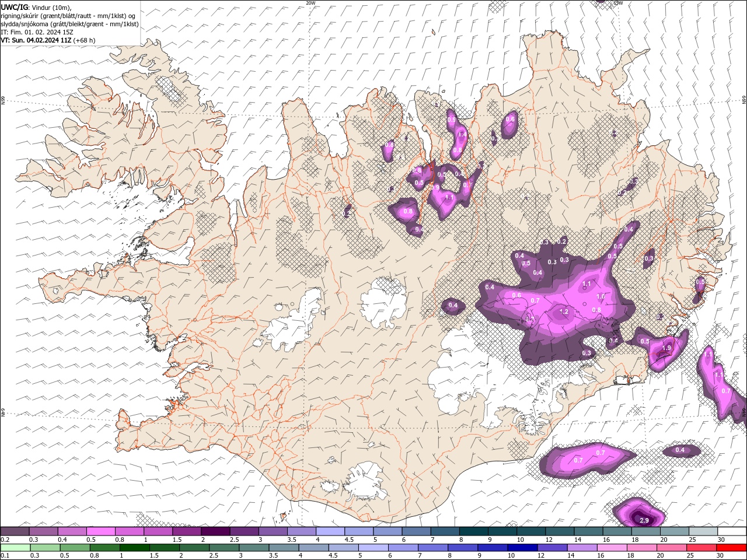Click the "1.4" precipitation value on the map
The height and width of the screenshot is (560, 747).
[x=462, y=135]
